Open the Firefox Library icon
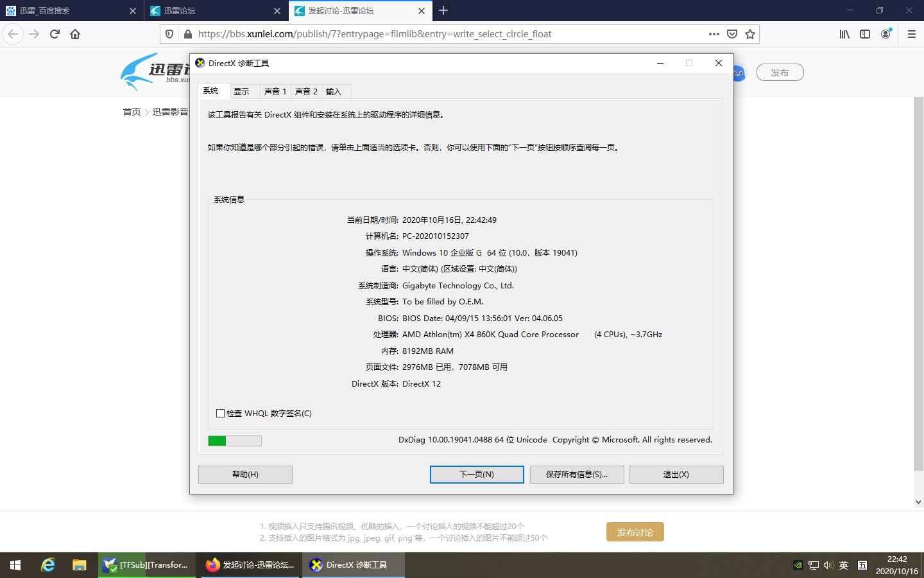This screenshot has height=578, width=924. [x=844, y=34]
